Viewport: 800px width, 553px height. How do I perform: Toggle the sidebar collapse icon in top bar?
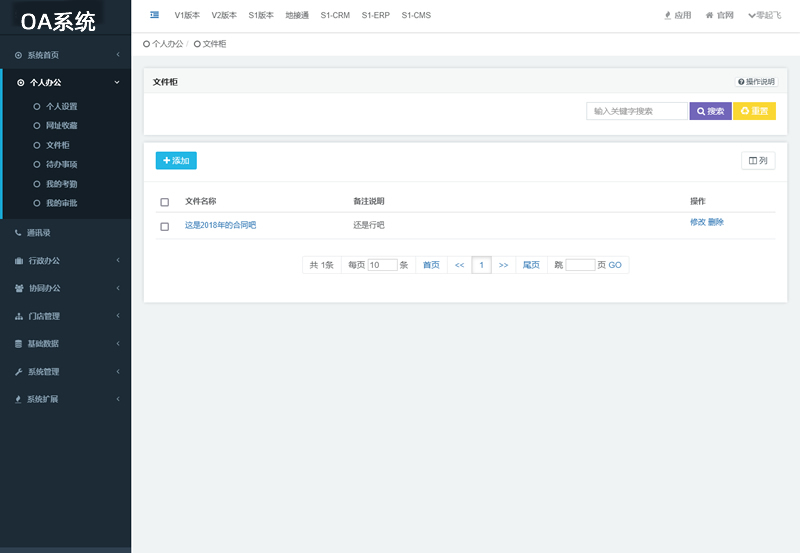tap(155, 15)
